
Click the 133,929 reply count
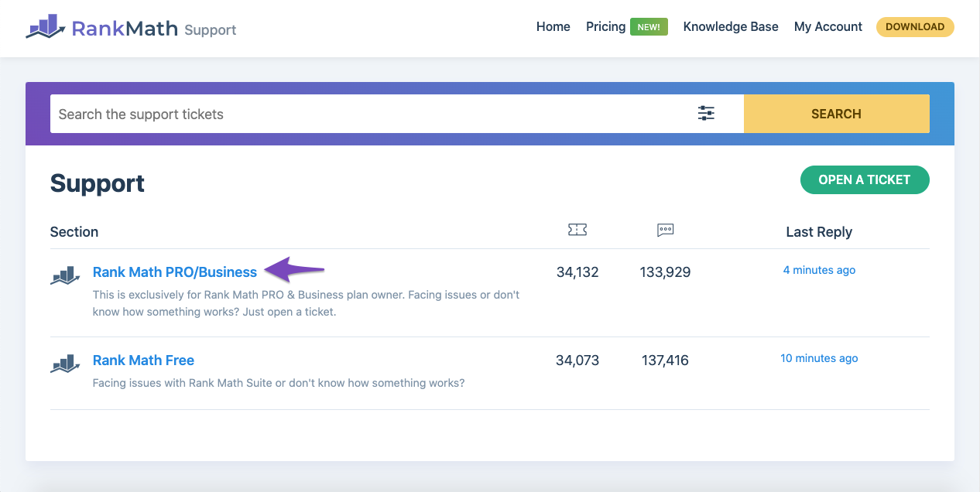point(665,272)
